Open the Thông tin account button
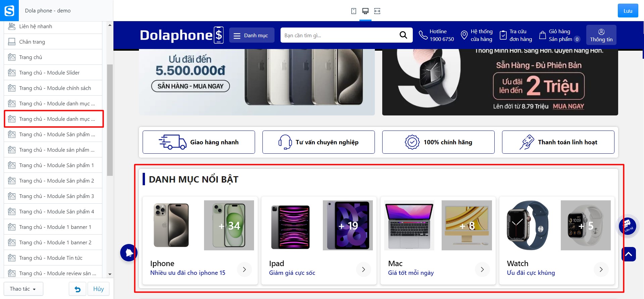 tap(601, 35)
